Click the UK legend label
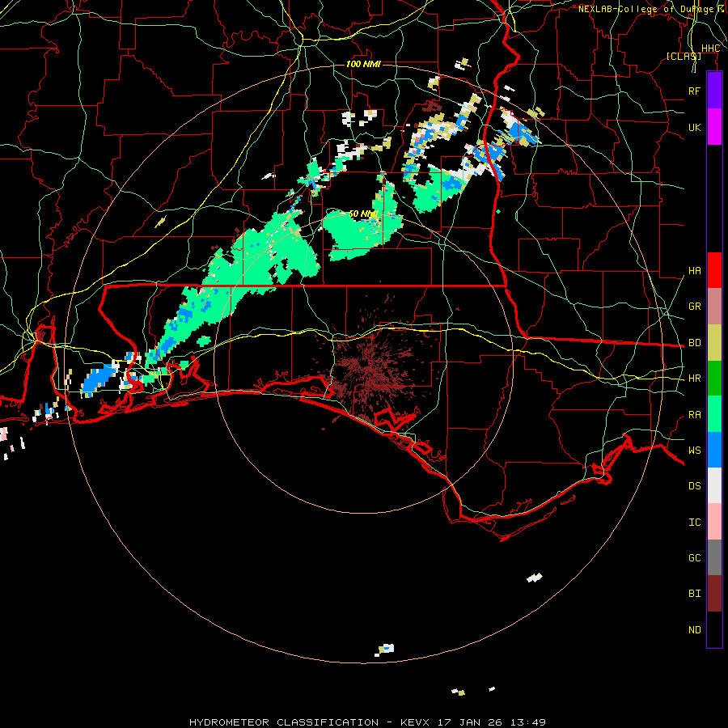Screen dimensions: 728x728 coord(694,127)
